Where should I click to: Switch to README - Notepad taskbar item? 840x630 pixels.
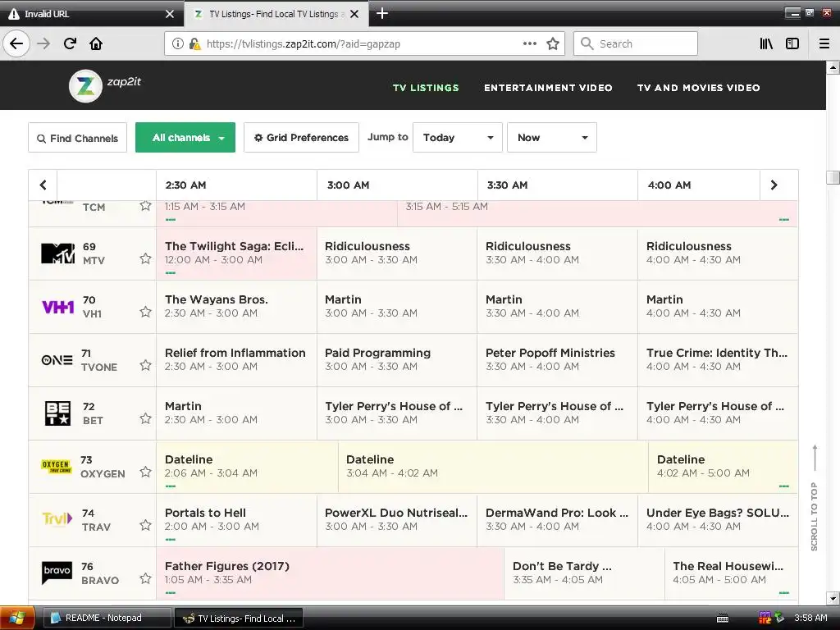coord(107,618)
